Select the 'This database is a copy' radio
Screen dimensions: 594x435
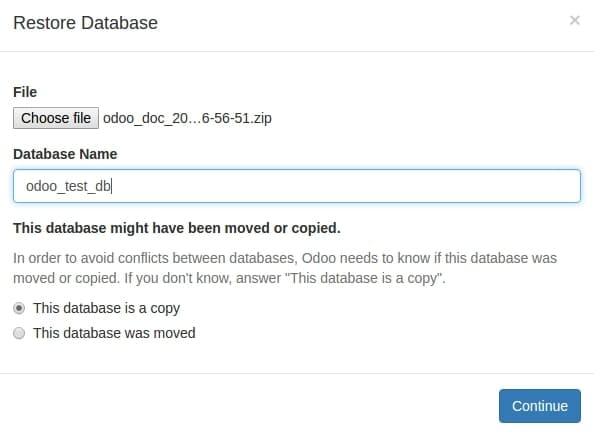pyautogui.click(x=19, y=308)
